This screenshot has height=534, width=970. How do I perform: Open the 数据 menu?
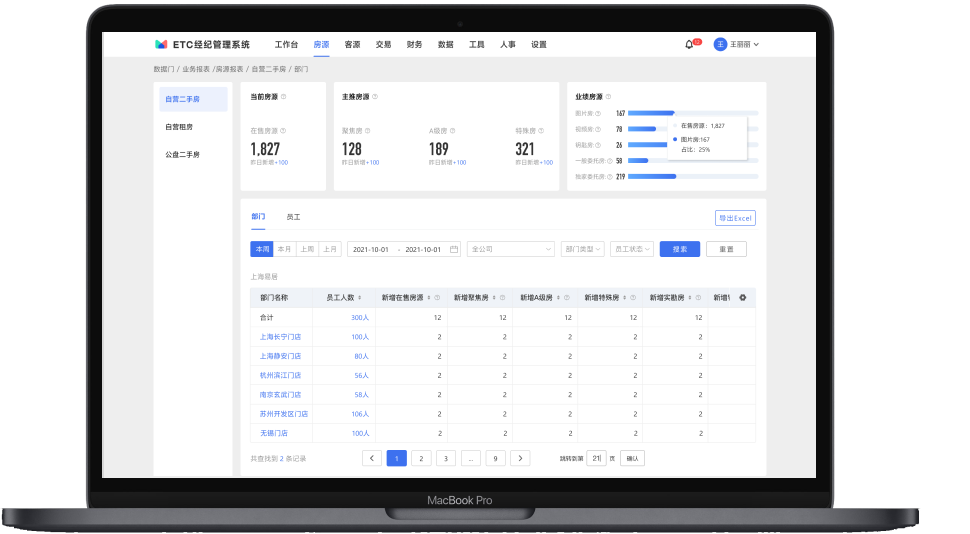[x=445, y=45]
